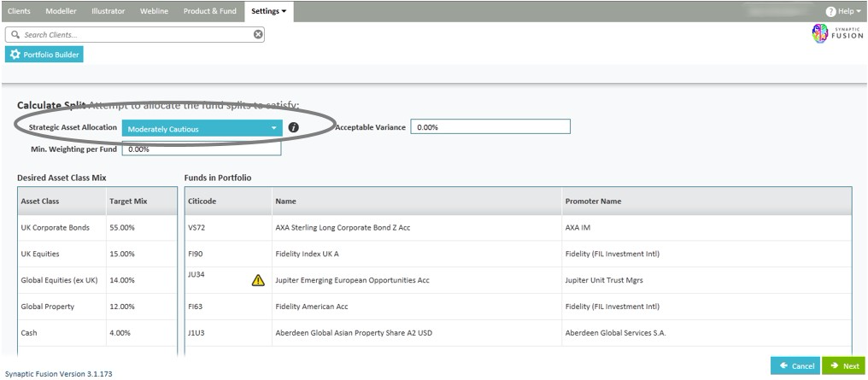The height and width of the screenshot is (380, 868).
Task: Select Fidelity American Acc fund
Action: click(x=311, y=307)
